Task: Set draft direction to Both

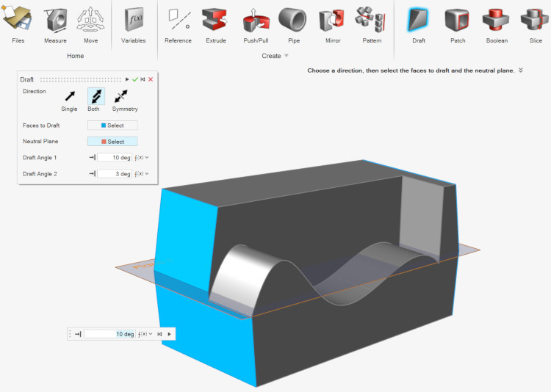Action: point(96,96)
